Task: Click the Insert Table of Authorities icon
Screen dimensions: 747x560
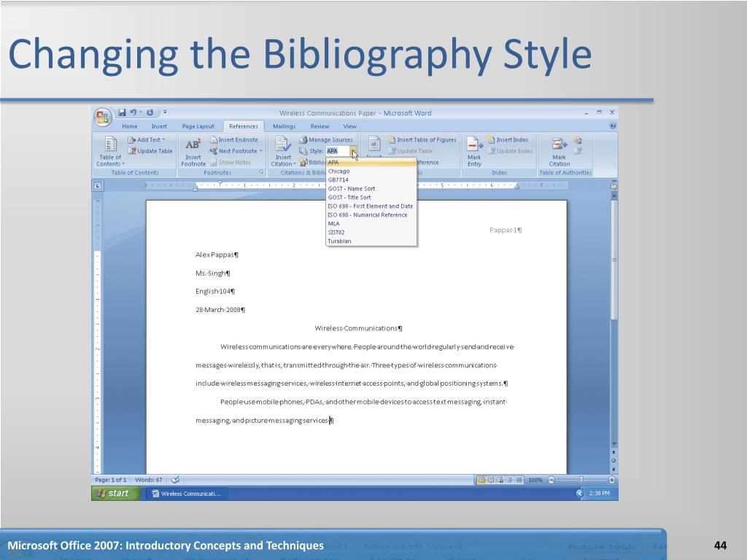Action: (578, 140)
